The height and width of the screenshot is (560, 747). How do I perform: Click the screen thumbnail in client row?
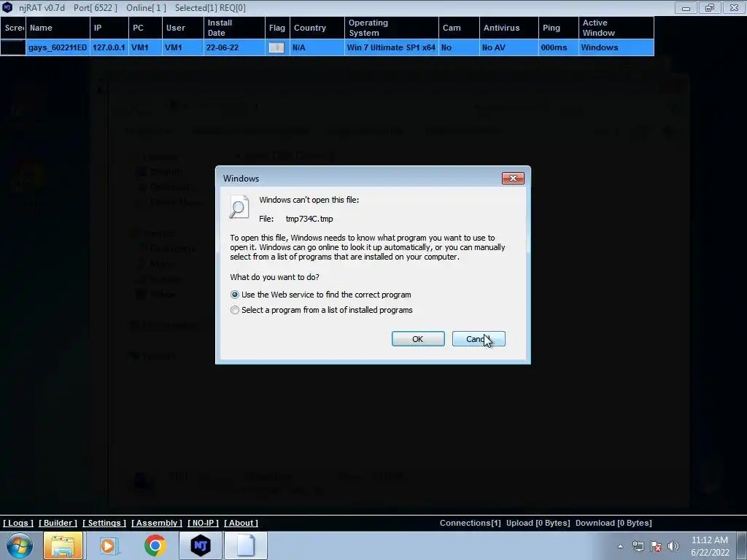(x=13, y=47)
